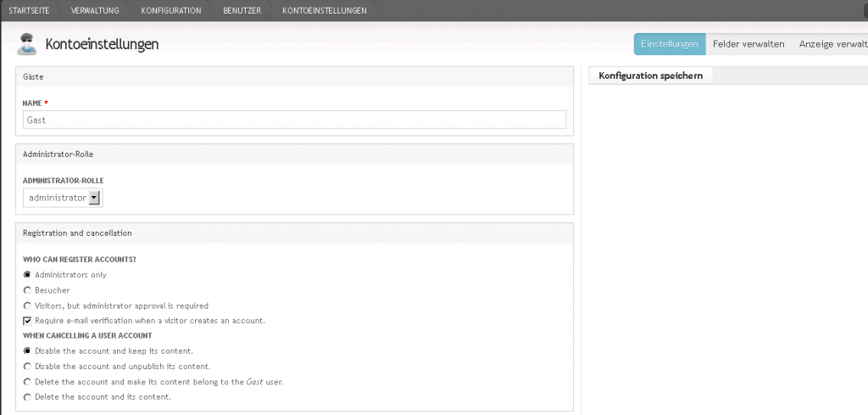The width and height of the screenshot is (868, 415).
Task: Choose Disable the account and unpublish content
Action: point(27,366)
